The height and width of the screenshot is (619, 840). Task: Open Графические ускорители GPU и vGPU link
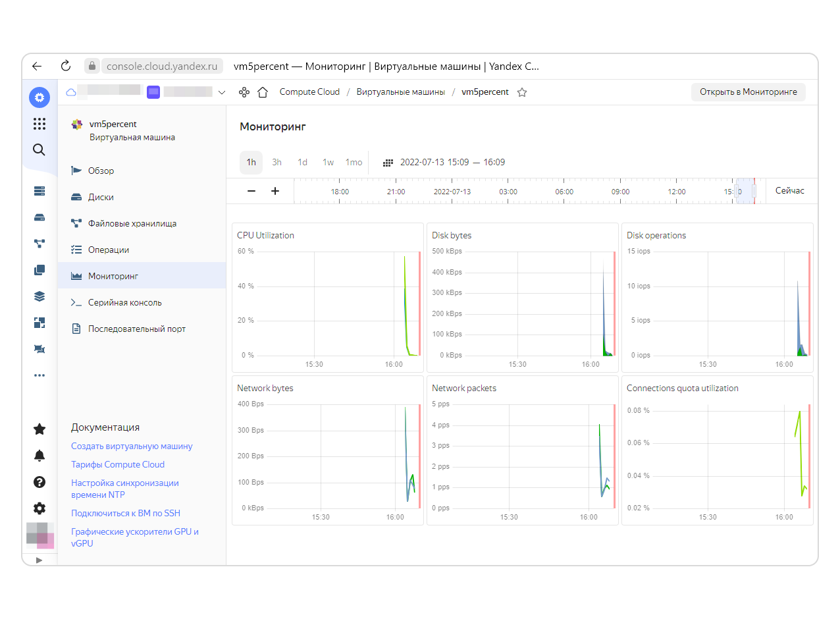[x=135, y=537]
